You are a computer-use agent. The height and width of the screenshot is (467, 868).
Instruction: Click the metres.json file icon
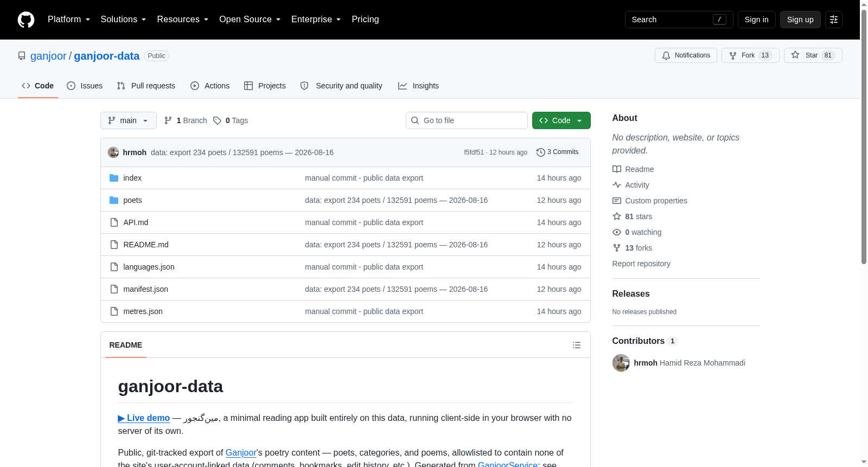pos(114,311)
